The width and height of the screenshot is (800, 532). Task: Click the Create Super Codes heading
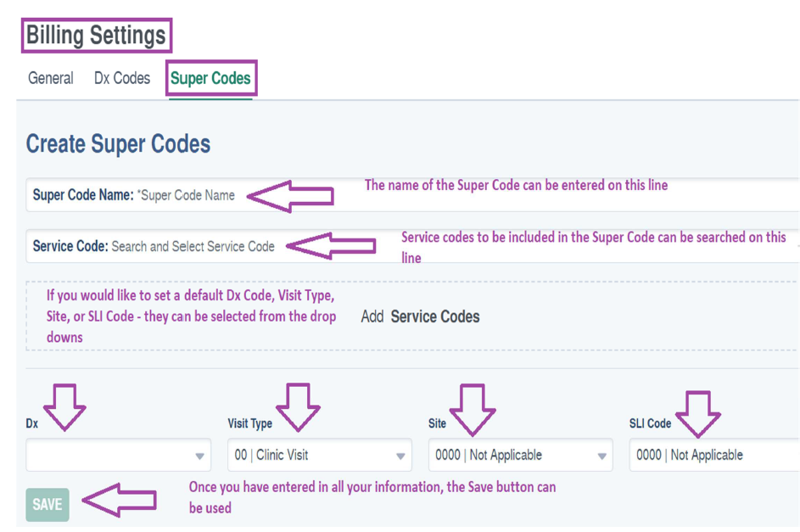pos(118,144)
